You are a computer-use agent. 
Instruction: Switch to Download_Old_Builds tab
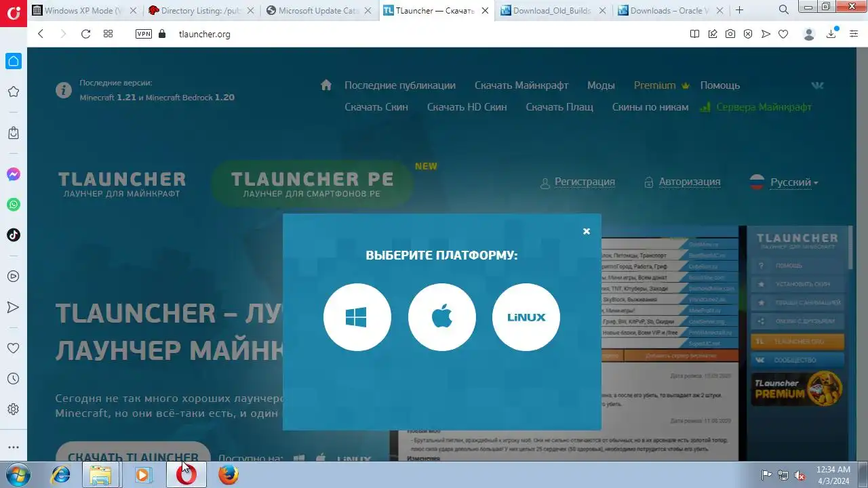tap(553, 10)
